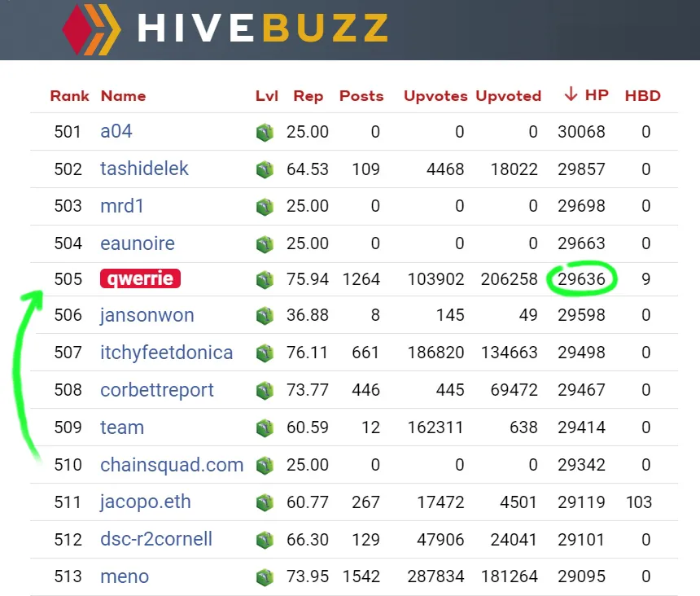Select rank number 501
Image resolution: width=700 pixels, height=596 pixels.
coord(68,132)
